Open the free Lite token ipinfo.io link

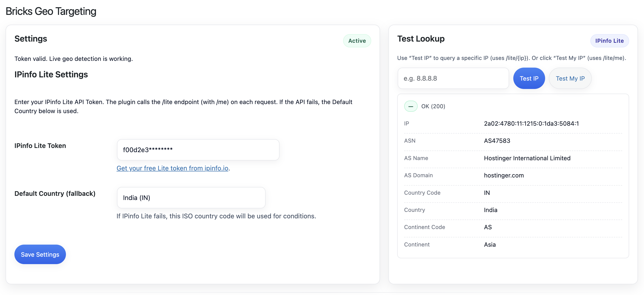tap(172, 168)
